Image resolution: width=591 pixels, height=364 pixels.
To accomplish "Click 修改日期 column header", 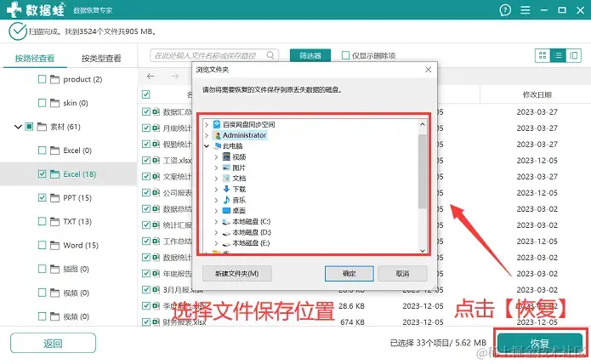I will [537, 94].
